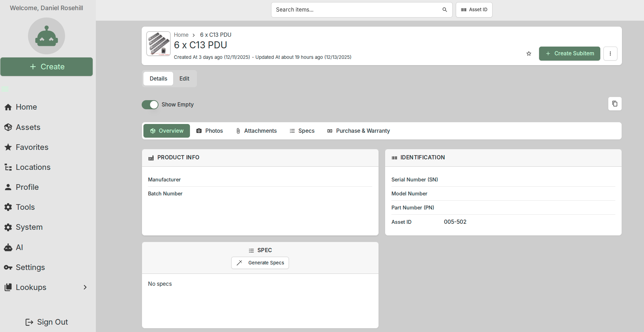644x332 pixels.
Task: Click the search magnifier icon
Action: [445, 10]
